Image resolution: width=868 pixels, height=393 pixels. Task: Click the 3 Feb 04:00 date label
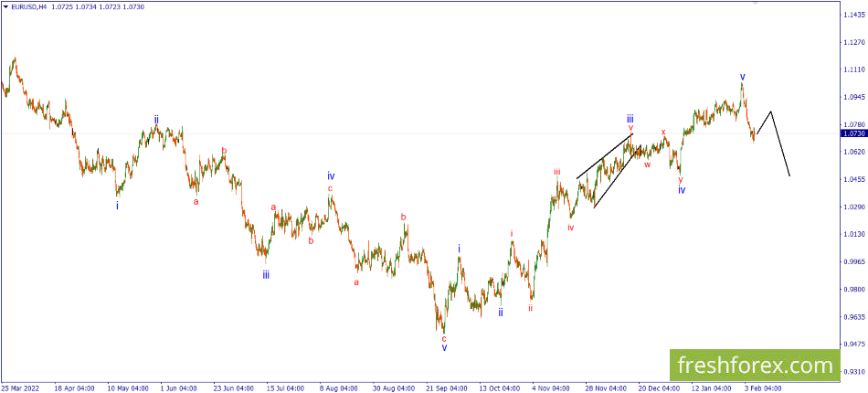pyautogui.click(x=763, y=388)
